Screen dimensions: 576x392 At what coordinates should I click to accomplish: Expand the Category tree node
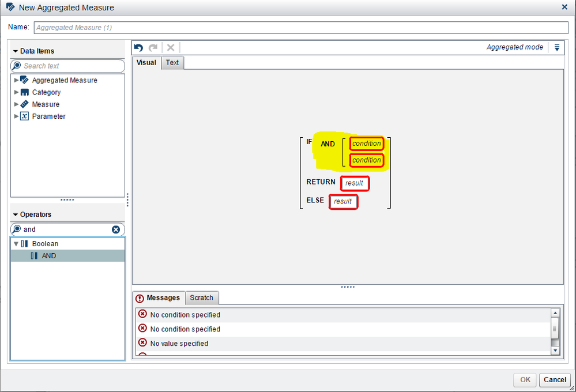(x=16, y=92)
